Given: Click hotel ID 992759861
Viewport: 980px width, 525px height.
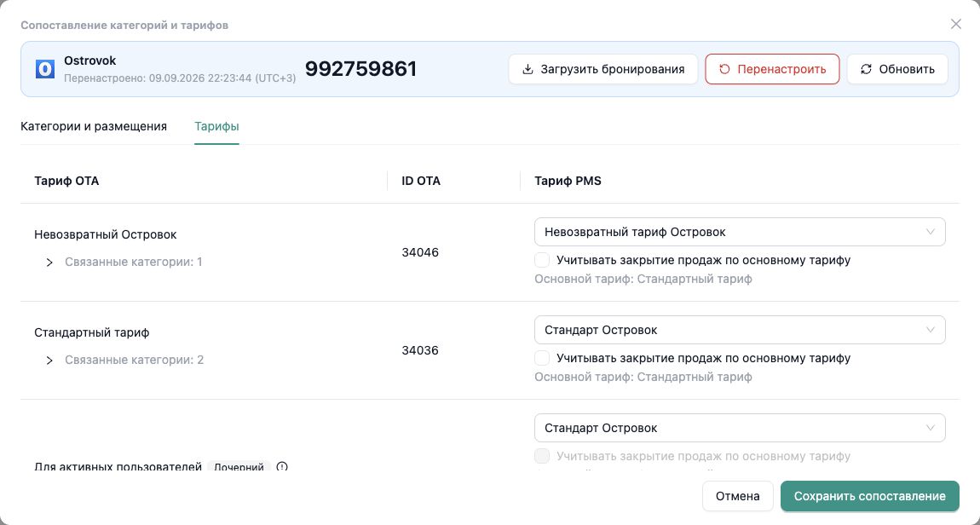Looking at the screenshot, I should pos(360,69).
